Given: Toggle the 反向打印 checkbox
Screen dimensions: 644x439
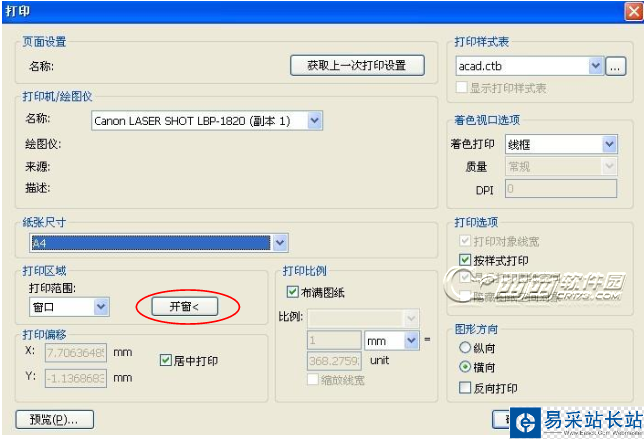Looking at the screenshot, I should (x=465, y=387).
